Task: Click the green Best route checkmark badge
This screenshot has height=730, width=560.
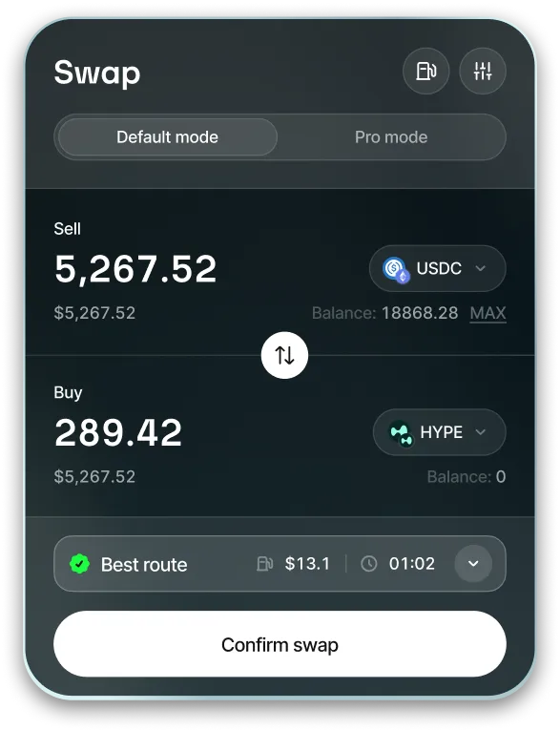Action: coord(79,564)
